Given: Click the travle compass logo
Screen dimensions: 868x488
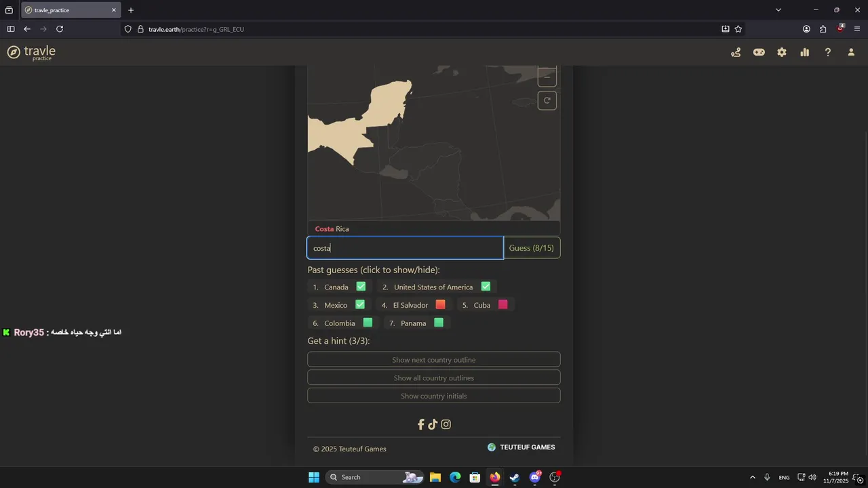Looking at the screenshot, I should click(x=14, y=52).
